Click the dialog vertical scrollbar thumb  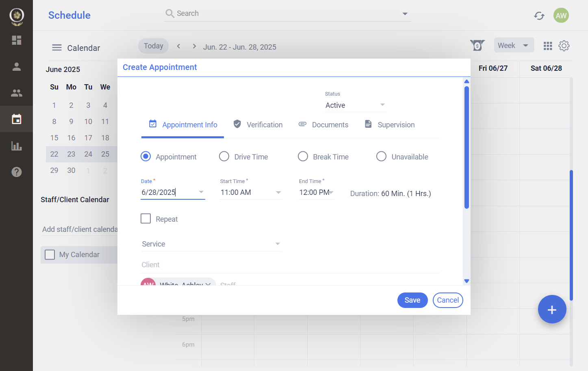(466, 147)
